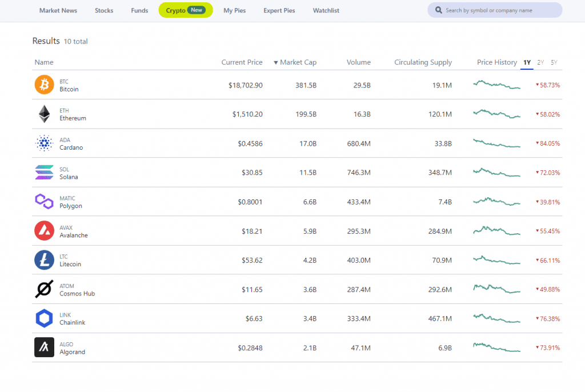Switch price history to 5Y

tap(554, 62)
